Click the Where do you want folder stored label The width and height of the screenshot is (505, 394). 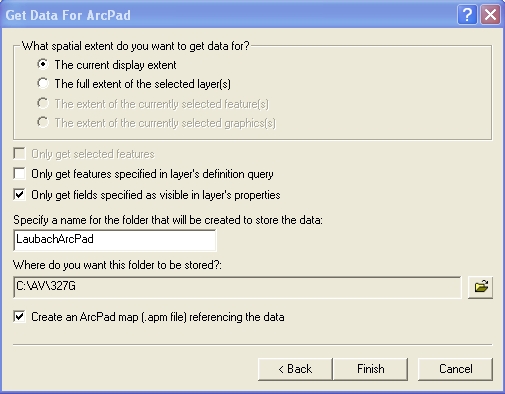pos(117,265)
